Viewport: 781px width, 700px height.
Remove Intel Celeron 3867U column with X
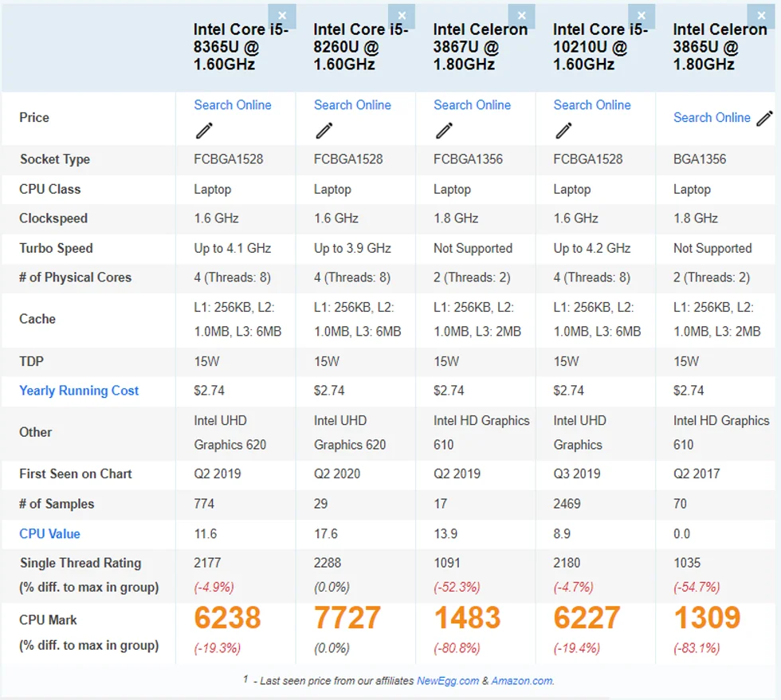coord(521,16)
